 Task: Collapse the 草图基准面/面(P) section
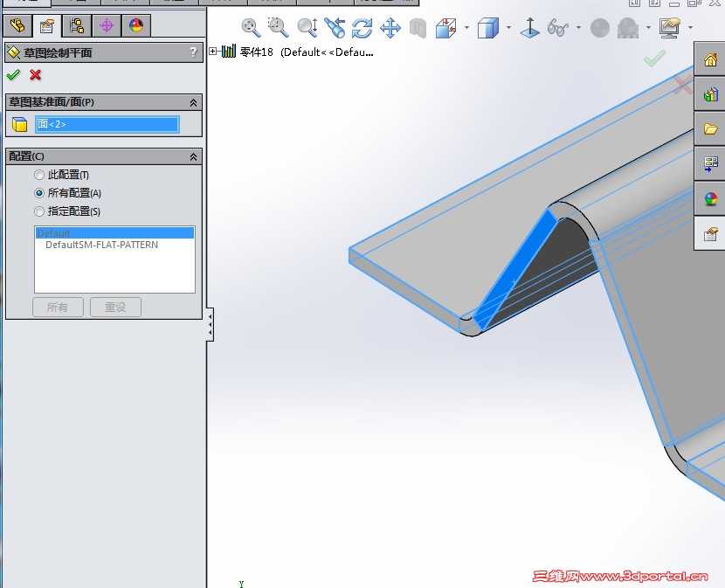pos(193,103)
